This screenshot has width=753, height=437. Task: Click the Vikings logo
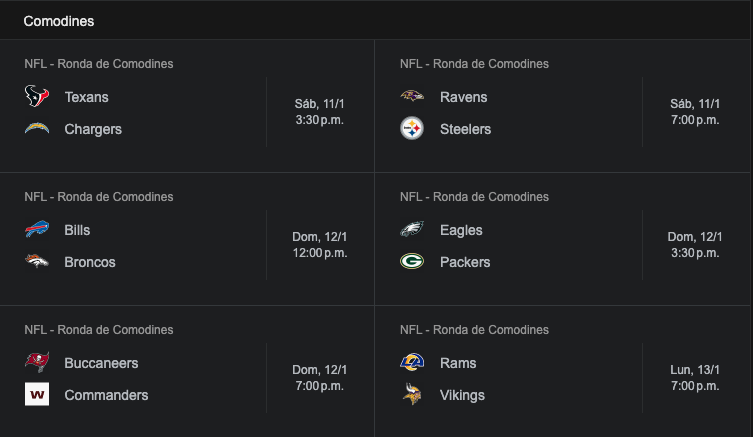pyautogui.click(x=412, y=394)
